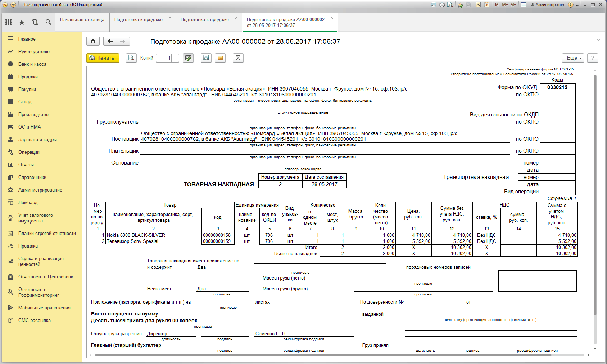Image resolution: width=607 pixels, height=364 pixels.
Task: Open the History icon in the left tools panel
Action: pyautogui.click(x=35, y=22)
